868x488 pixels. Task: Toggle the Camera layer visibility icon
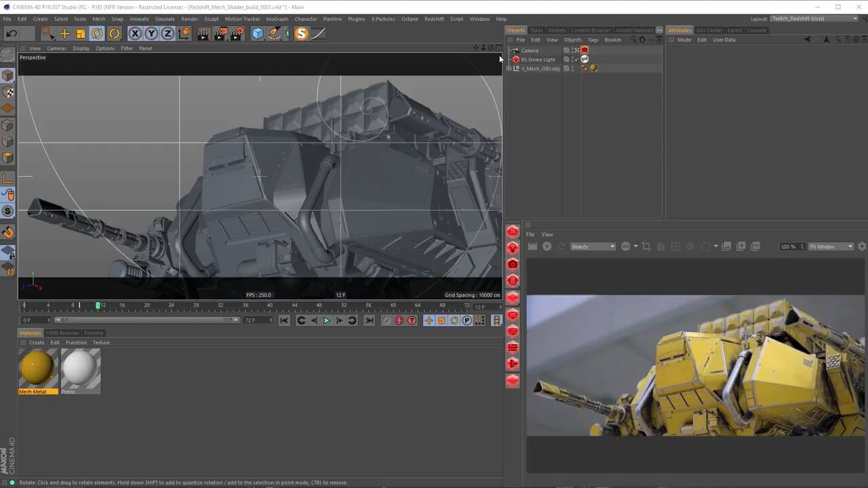(566, 50)
